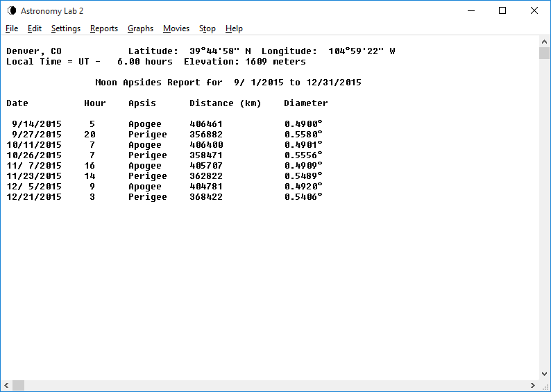Click the horizontal scrollbar left arrow
The width and height of the screenshot is (551, 392).
[6, 386]
